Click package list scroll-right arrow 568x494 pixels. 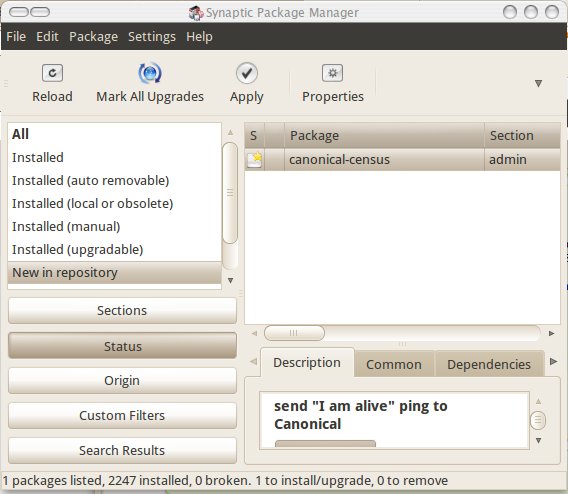click(x=551, y=333)
